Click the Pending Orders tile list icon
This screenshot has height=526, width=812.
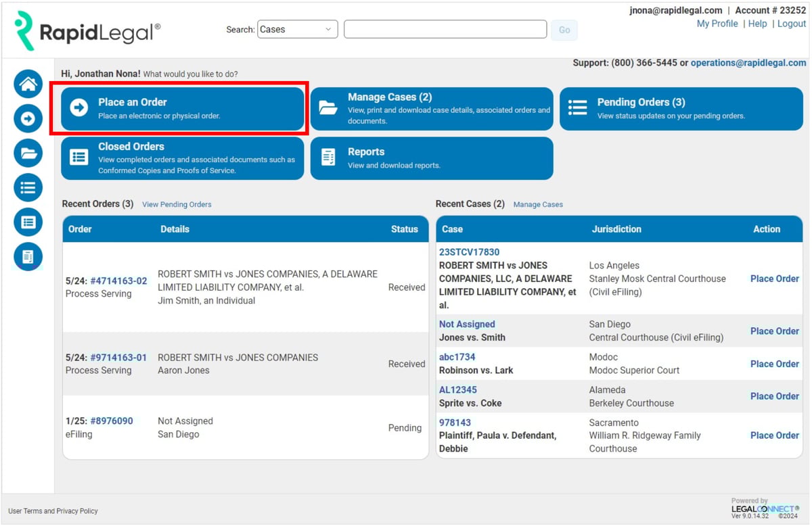click(577, 107)
